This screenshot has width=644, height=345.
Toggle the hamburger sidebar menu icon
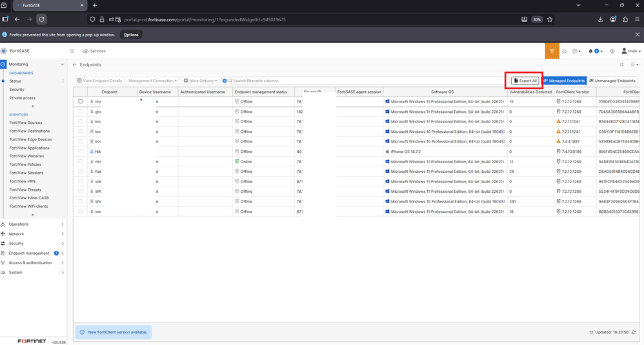[72, 51]
